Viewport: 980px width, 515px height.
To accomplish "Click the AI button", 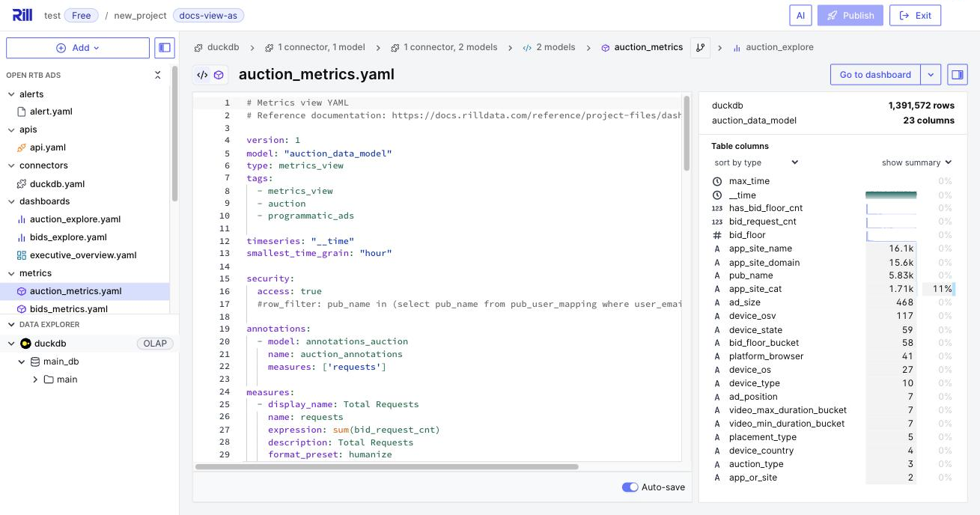I will pos(800,15).
